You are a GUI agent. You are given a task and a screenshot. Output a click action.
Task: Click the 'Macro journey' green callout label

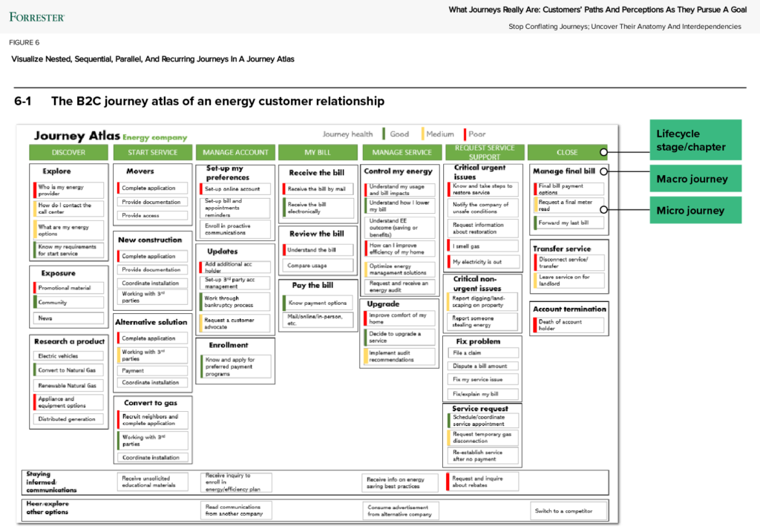pyautogui.click(x=695, y=178)
